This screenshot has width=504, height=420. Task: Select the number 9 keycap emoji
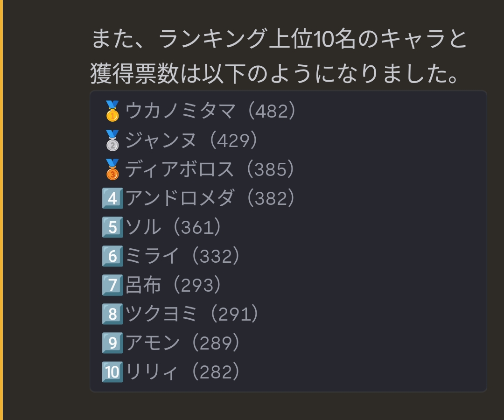coord(112,343)
